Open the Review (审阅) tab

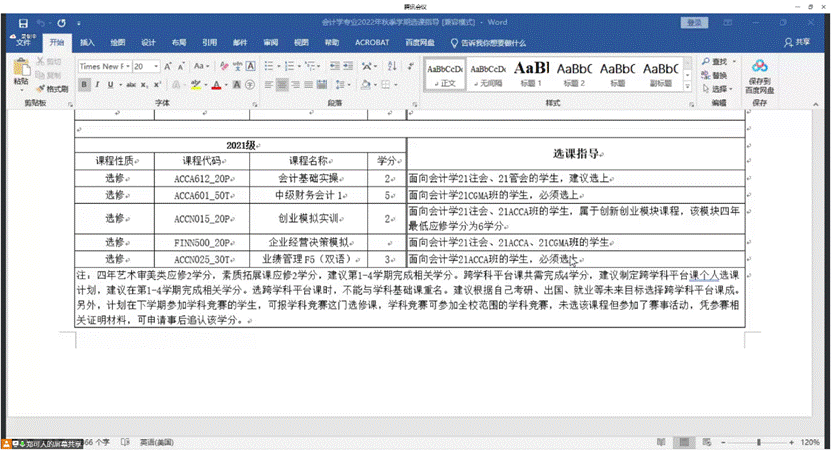click(270, 43)
